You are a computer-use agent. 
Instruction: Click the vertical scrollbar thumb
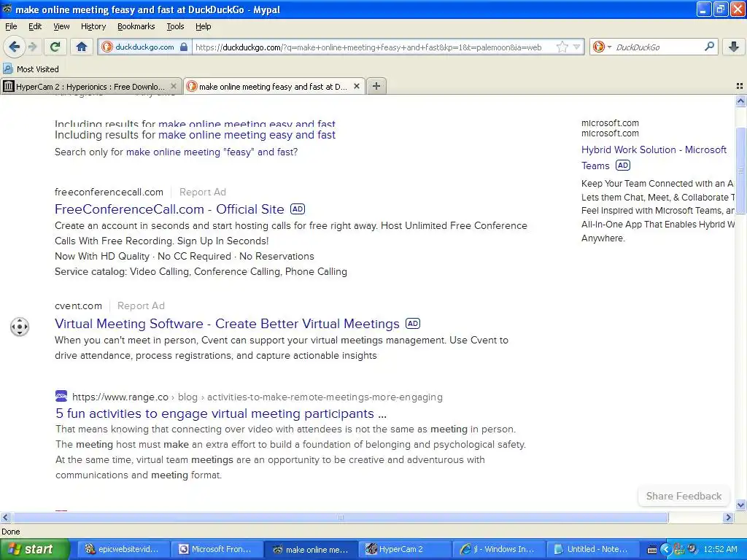740,171
